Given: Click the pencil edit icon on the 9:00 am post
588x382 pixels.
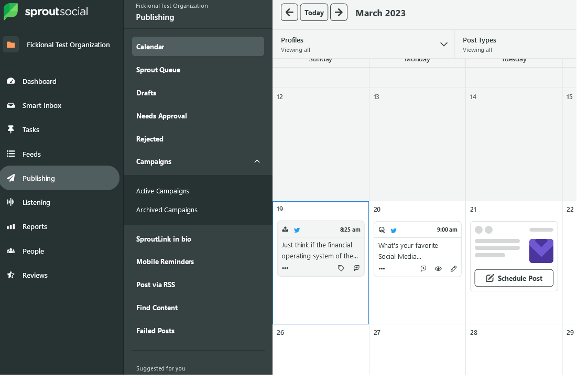Looking at the screenshot, I should click(x=453, y=269).
